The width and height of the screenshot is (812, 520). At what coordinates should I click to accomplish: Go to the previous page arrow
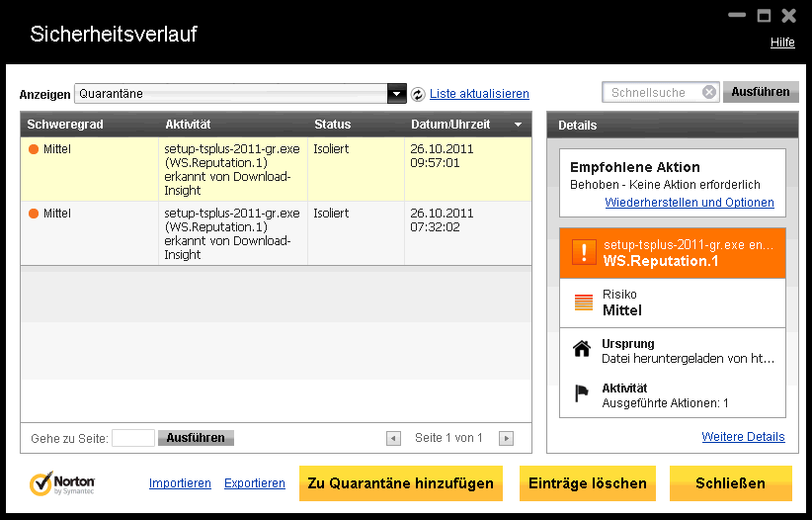[393, 438]
